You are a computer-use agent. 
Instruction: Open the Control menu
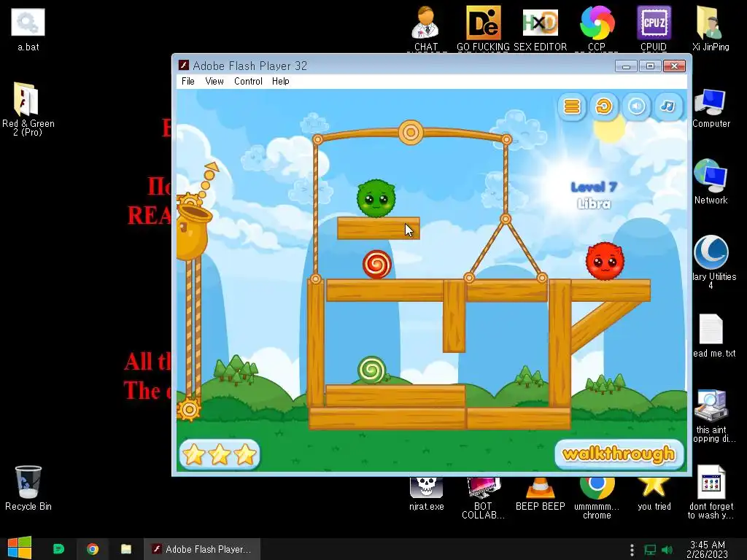248,81
